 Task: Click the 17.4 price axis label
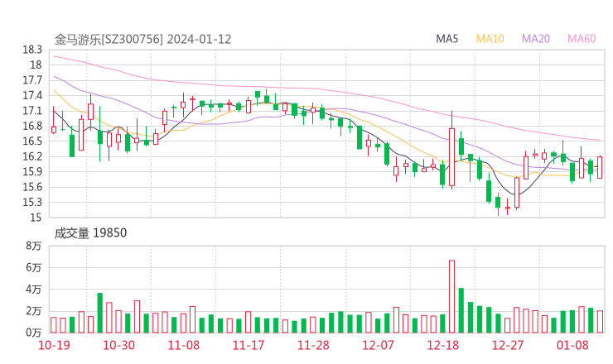click(32, 95)
